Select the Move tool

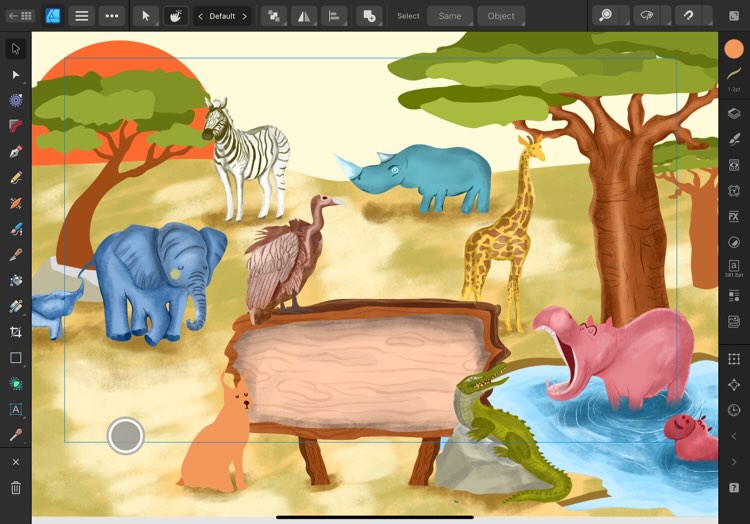[16, 49]
